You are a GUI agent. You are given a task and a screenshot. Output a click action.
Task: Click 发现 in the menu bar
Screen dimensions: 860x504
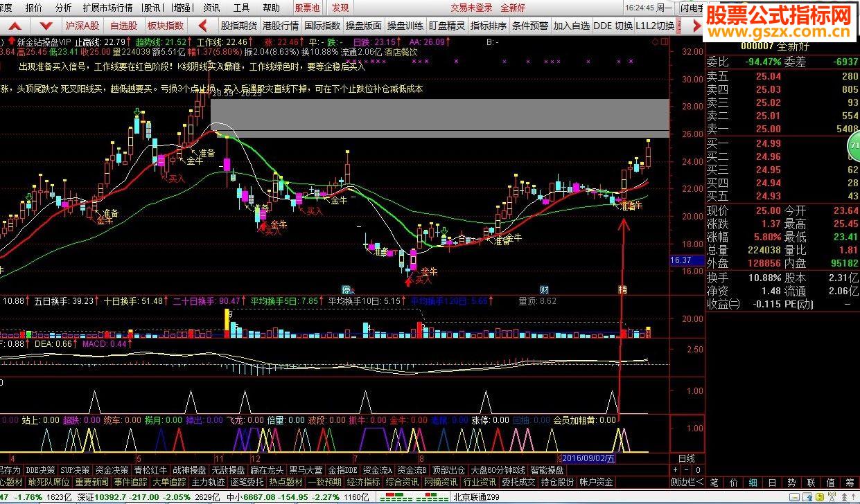(x=340, y=8)
